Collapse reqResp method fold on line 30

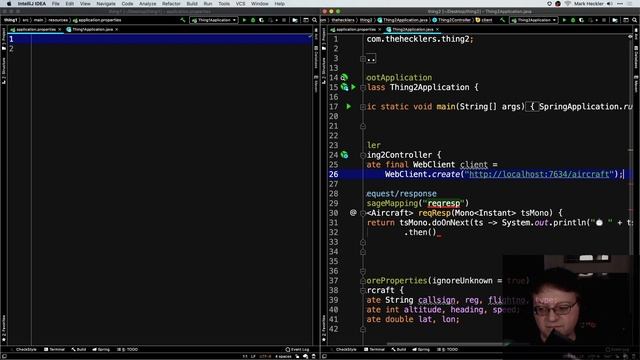[x=362, y=213]
